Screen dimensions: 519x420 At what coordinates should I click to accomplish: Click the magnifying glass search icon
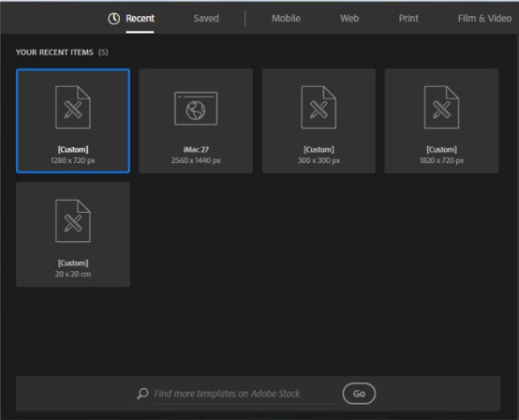point(142,394)
